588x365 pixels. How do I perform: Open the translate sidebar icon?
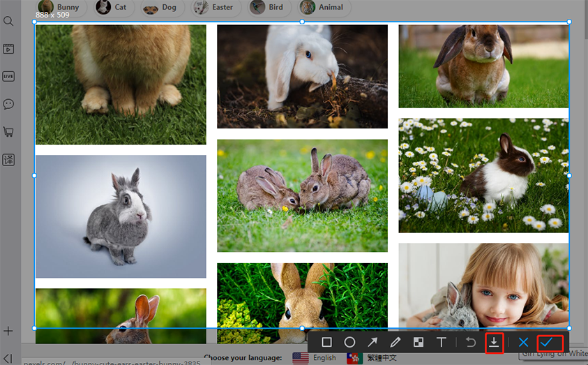[x=8, y=160]
